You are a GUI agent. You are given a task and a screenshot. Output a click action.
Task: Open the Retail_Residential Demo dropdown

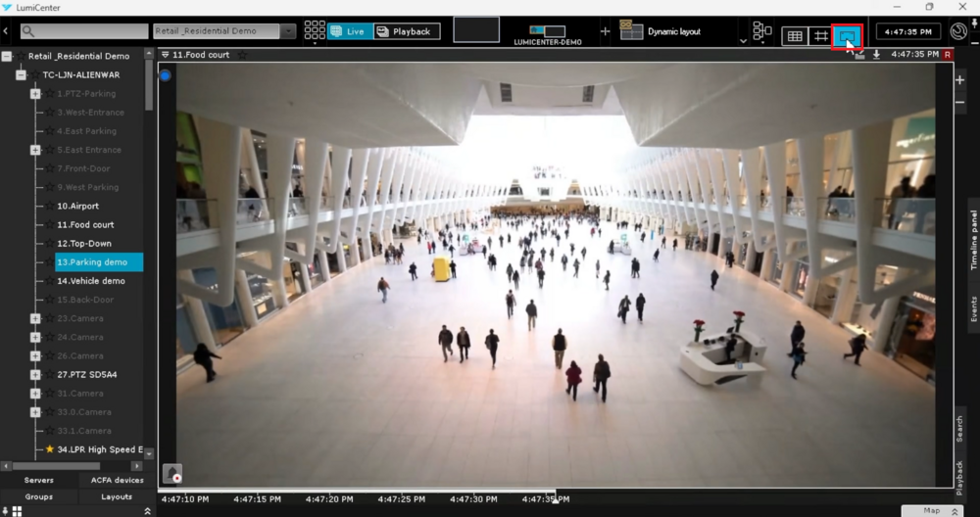287,31
